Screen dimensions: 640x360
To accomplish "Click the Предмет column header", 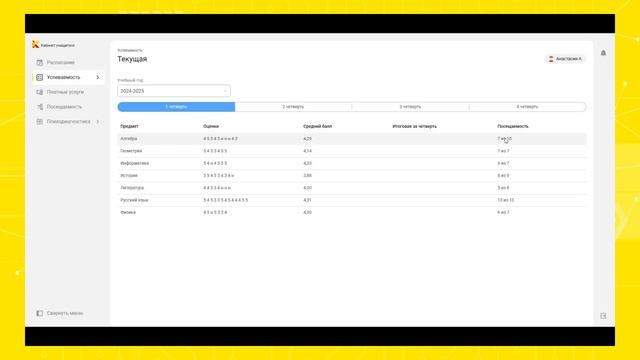I will [129, 127].
